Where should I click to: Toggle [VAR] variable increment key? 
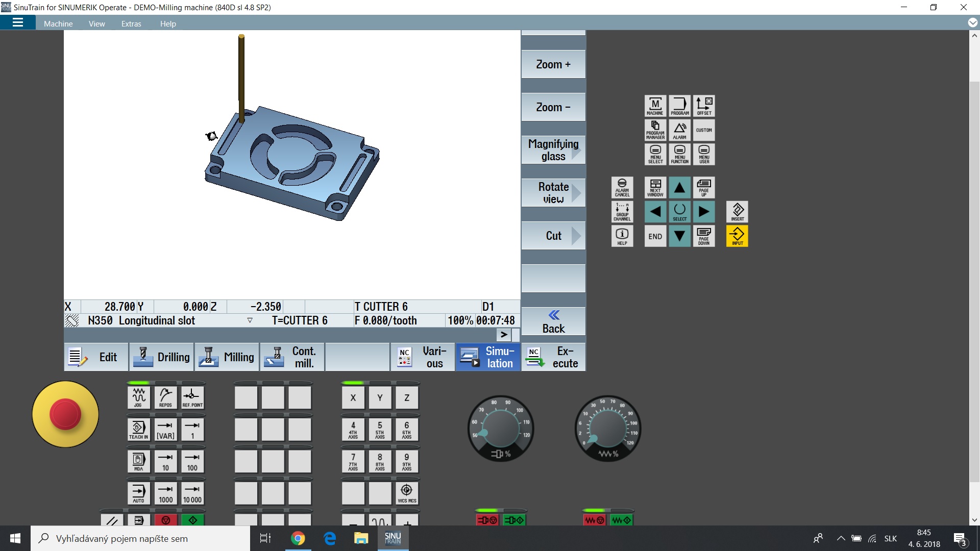(x=165, y=430)
